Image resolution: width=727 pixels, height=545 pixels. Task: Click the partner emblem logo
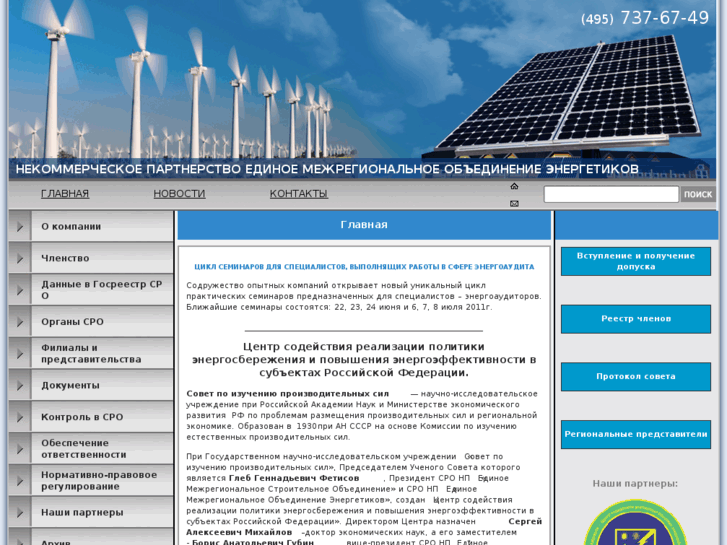tap(635, 522)
